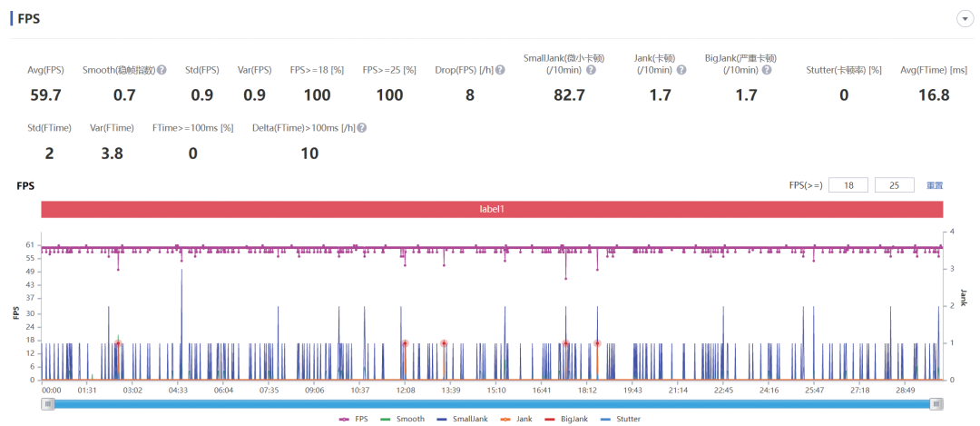Click help icon beside Drop(FPS) [/h]

pos(500,70)
